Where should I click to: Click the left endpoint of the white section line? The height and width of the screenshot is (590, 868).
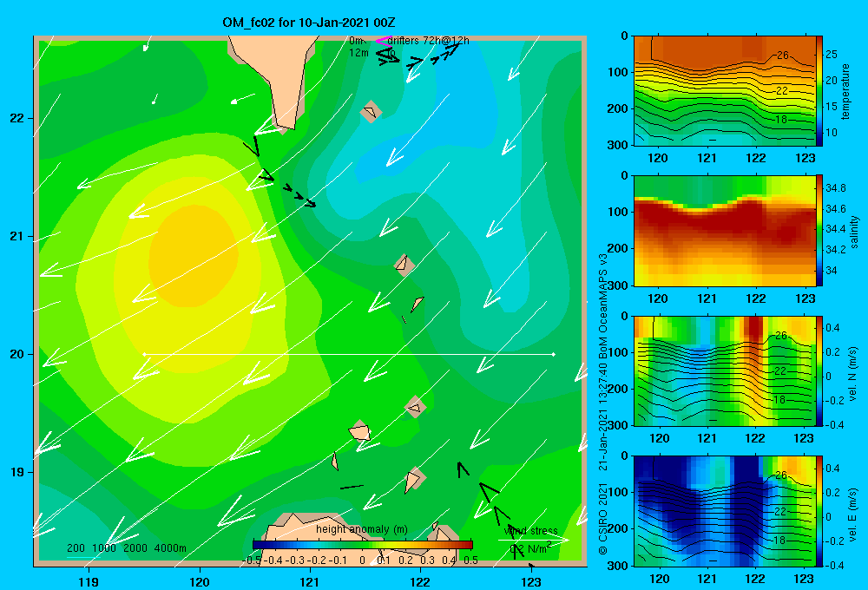[144, 354]
